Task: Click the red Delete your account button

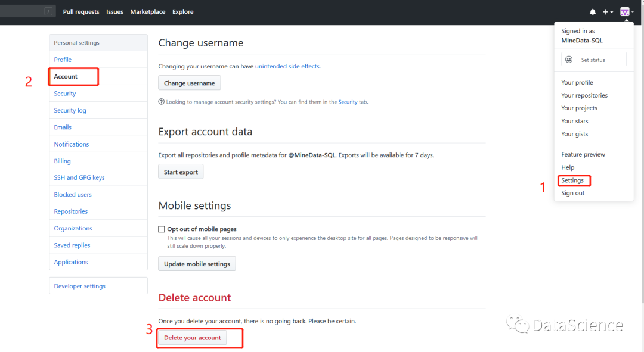Action: [192, 338]
